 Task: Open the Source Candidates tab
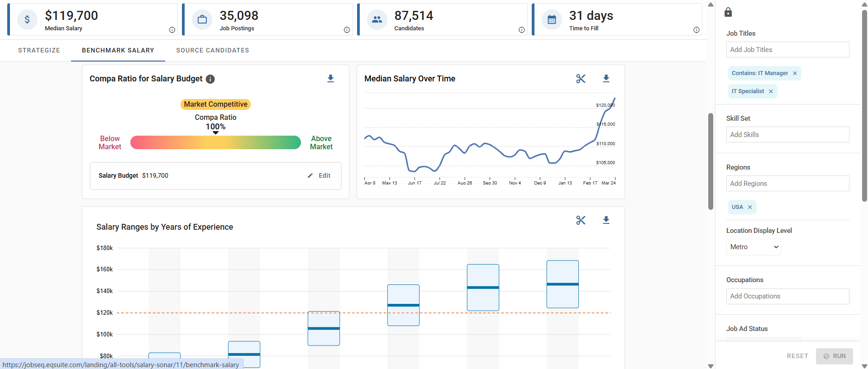(212, 50)
